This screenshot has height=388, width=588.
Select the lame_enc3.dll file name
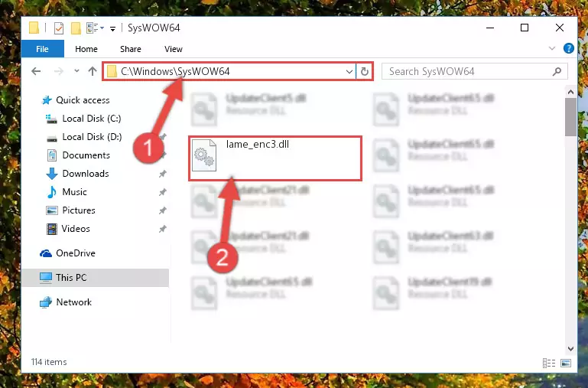coord(257,145)
